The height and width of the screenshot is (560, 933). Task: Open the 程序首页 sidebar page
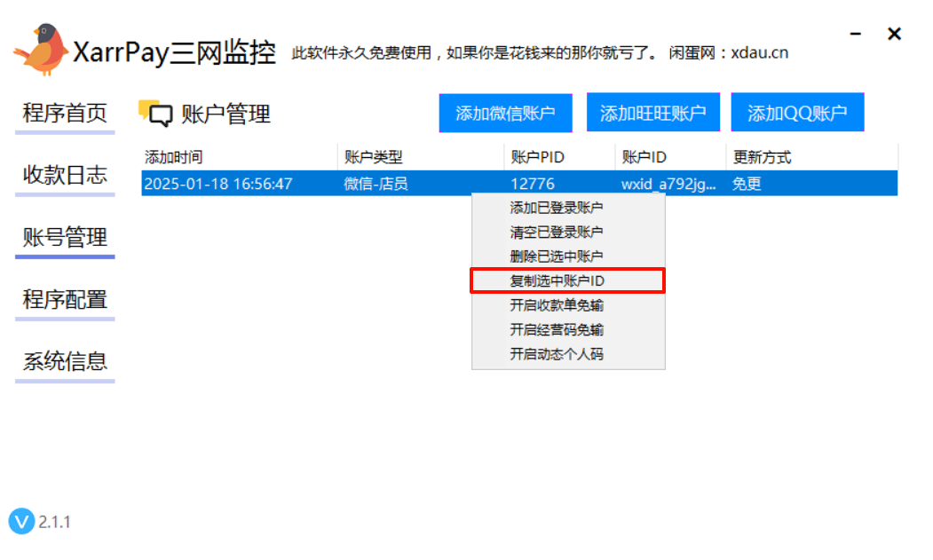coord(64,114)
